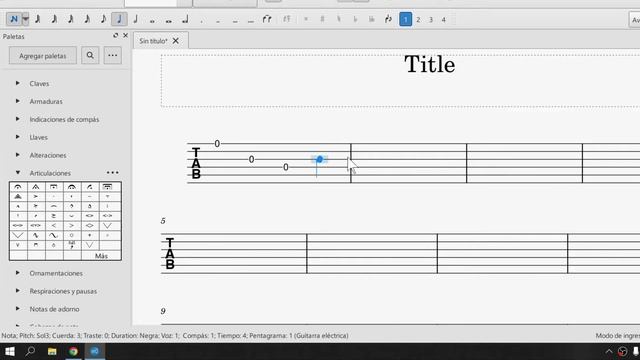Select the very long fermata
640x360 pixels.
pos(107,187)
